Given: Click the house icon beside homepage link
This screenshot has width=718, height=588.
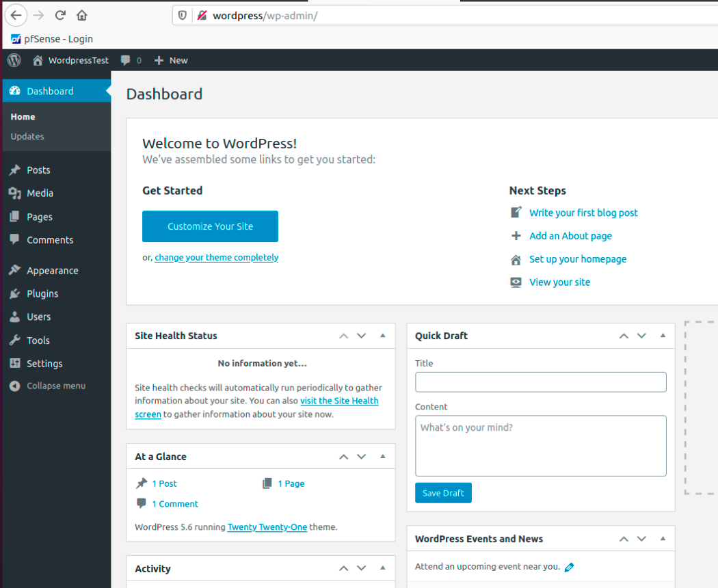Looking at the screenshot, I should click(x=516, y=260).
